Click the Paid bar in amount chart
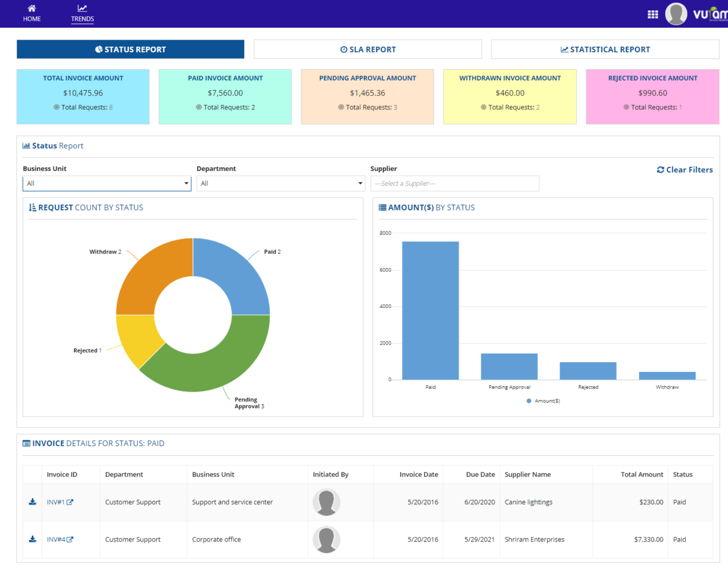This screenshot has width=728, height=581. pyautogui.click(x=430, y=311)
